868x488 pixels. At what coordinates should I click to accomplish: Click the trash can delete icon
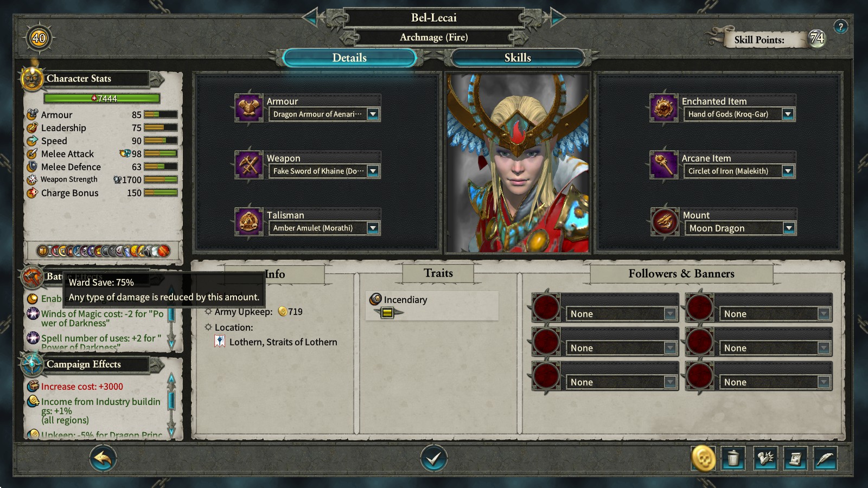click(x=733, y=459)
